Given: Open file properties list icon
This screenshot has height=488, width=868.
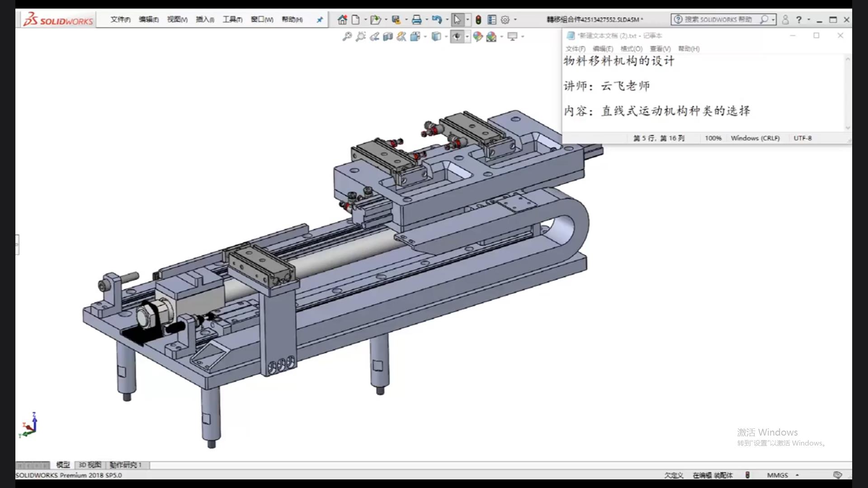Looking at the screenshot, I should click(x=492, y=19).
